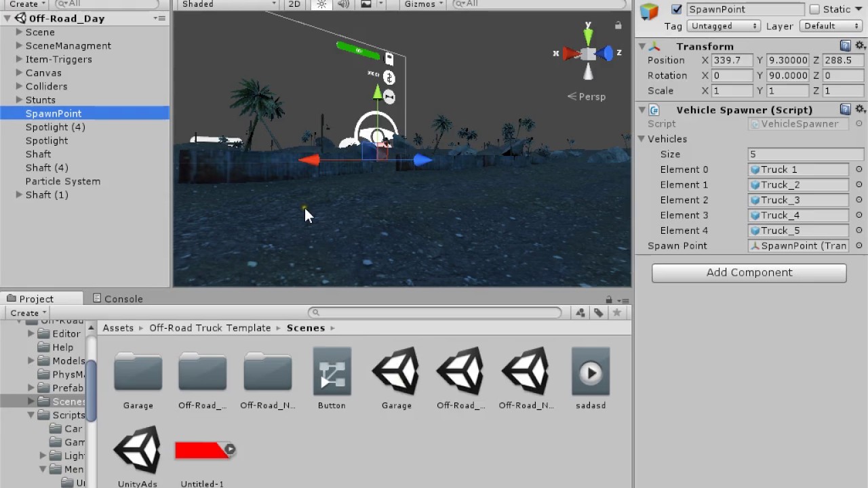Open the Layer Default dropdown
Image resolution: width=868 pixels, height=488 pixels.
[831, 26]
